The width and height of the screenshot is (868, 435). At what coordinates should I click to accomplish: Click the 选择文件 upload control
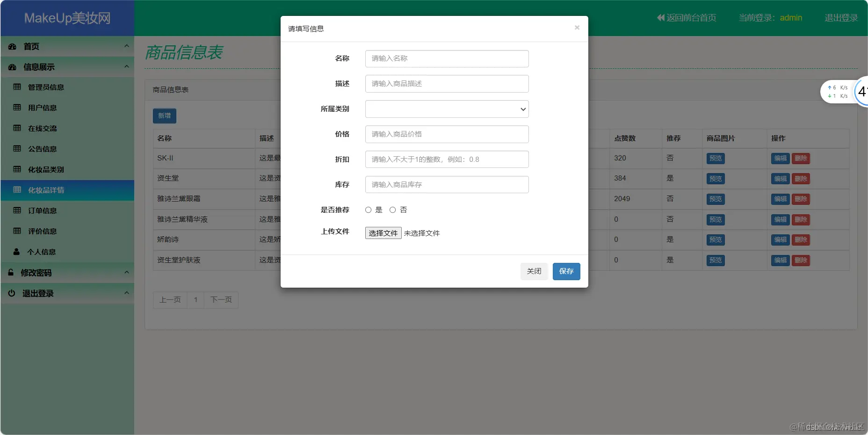click(x=383, y=232)
